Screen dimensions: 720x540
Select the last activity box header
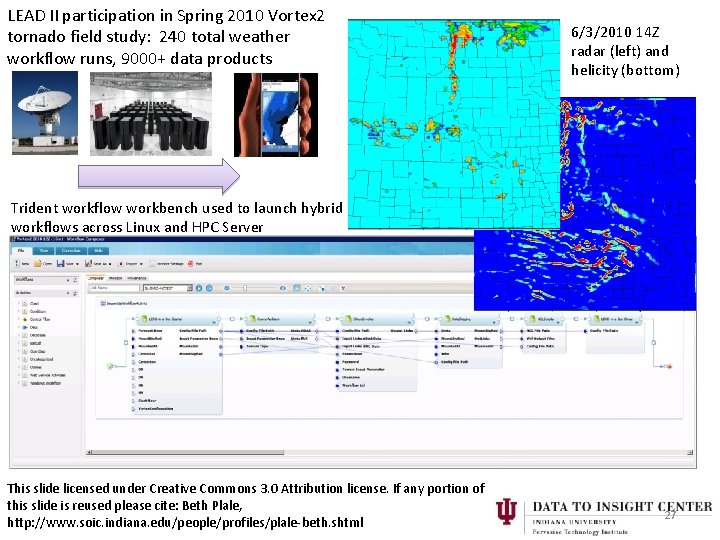click(615, 319)
